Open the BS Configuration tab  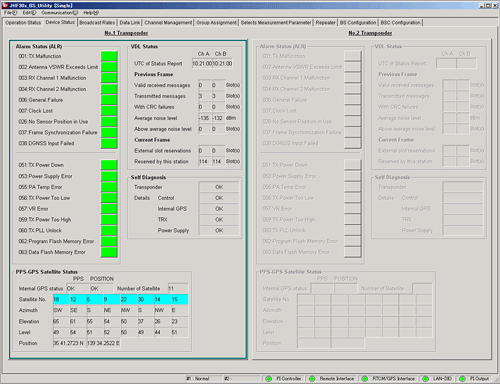pyautogui.click(x=358, y=23)
